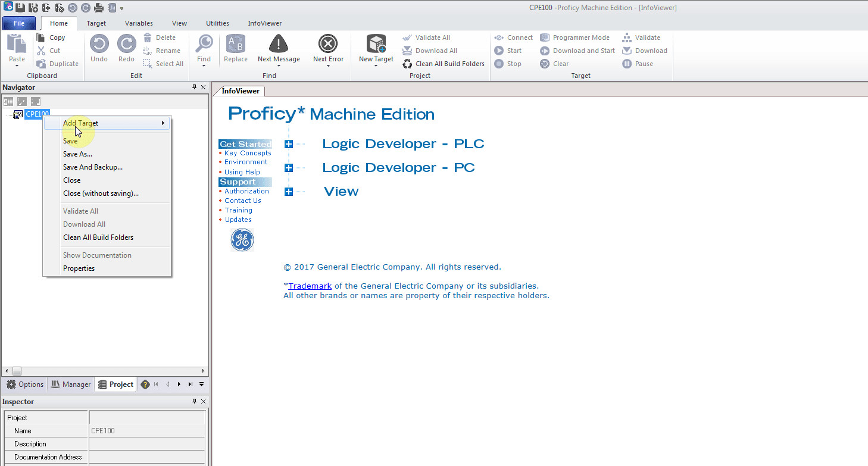Viewport: 868px width, 466px height.
Task: Switch to the Manager navigator tab
Action: 71,384
